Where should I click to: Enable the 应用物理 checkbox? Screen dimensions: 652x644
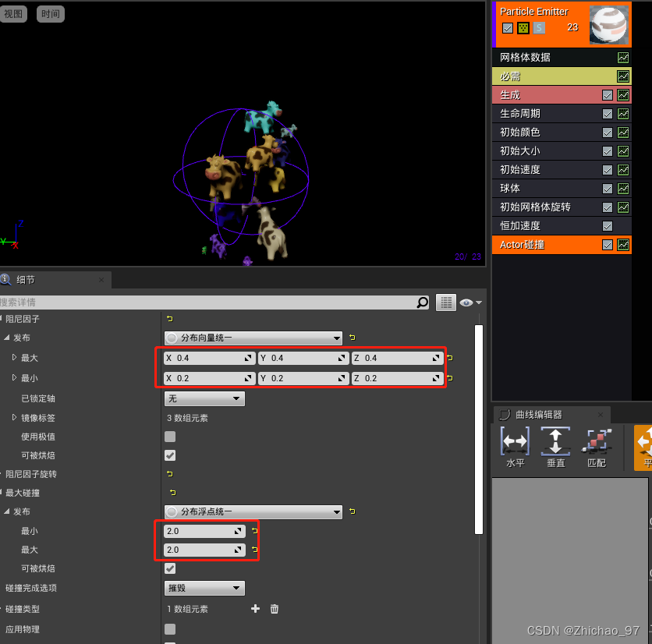tap(170, 629)
